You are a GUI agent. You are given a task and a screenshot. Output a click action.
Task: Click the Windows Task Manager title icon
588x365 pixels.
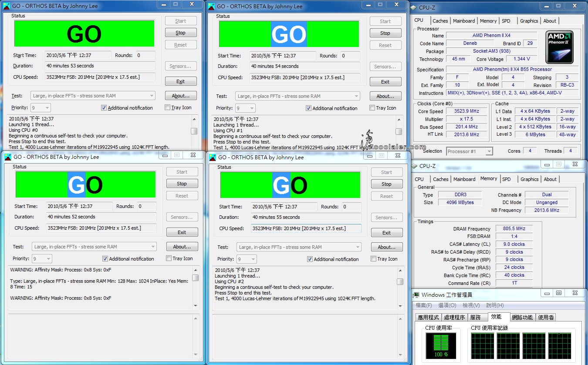point(416,295)
